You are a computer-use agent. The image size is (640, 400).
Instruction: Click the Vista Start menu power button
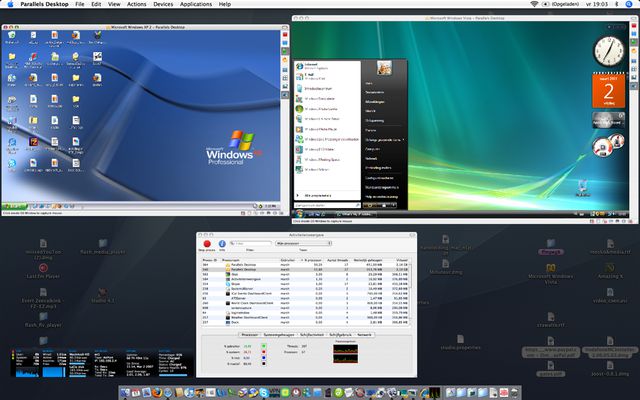pyautogui.click(x=368, y=205)
